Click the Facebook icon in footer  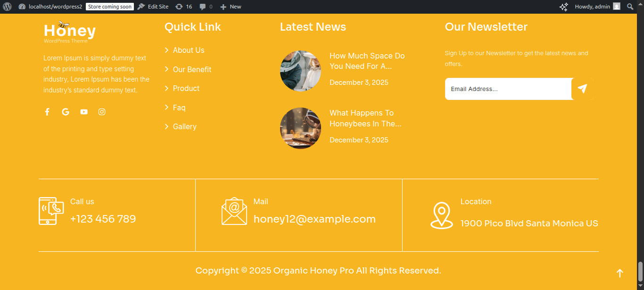(47, 112)
